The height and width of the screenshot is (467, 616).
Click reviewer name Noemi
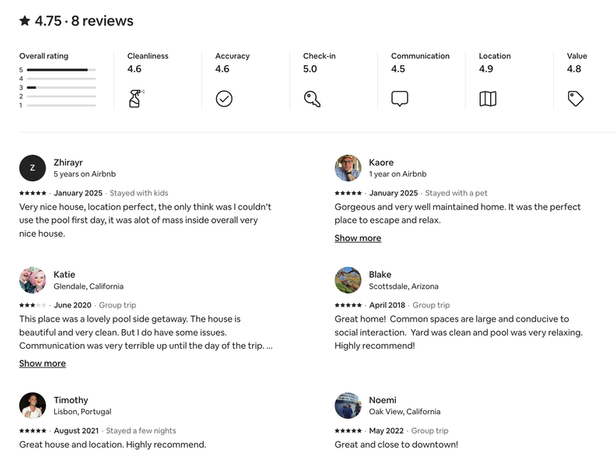click(x=382, y=399)
